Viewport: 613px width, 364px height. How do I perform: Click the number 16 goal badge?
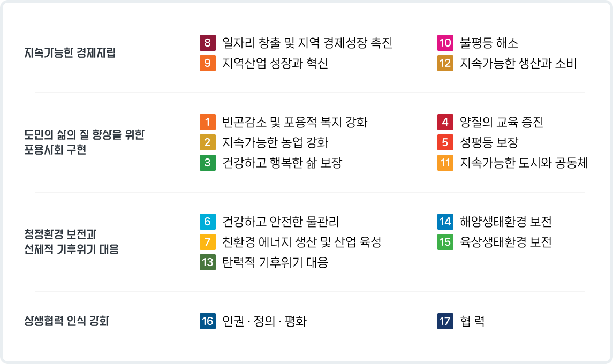point(208,321)
